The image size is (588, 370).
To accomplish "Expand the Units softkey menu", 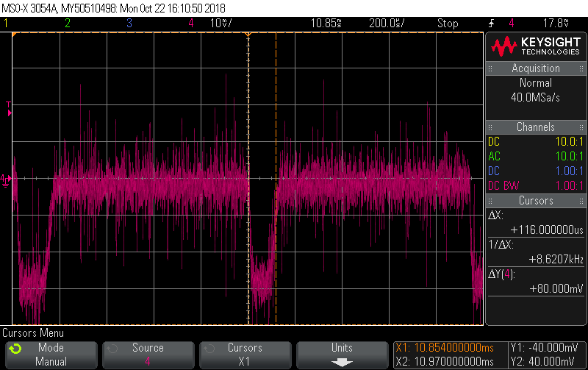I will point(342,355).
